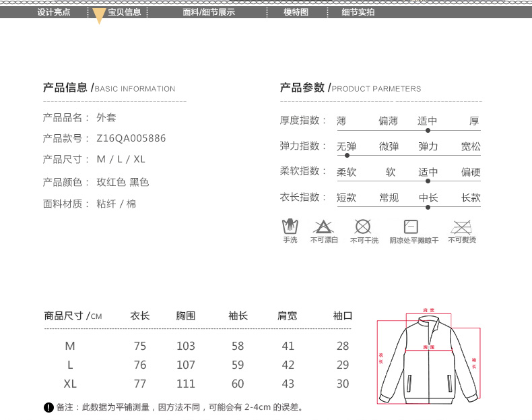Click the do-not-dry-clean (不可干洗) circle icon

363,227
